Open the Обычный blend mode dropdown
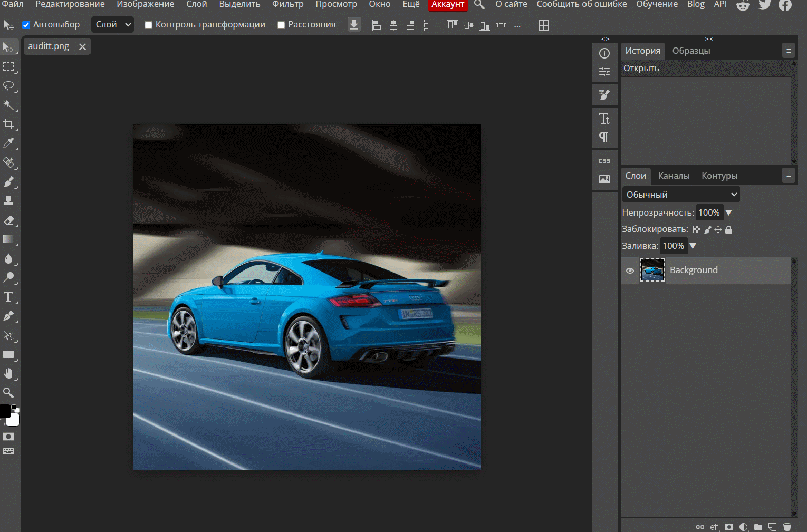Screen dimensions: 807x532 681,195
